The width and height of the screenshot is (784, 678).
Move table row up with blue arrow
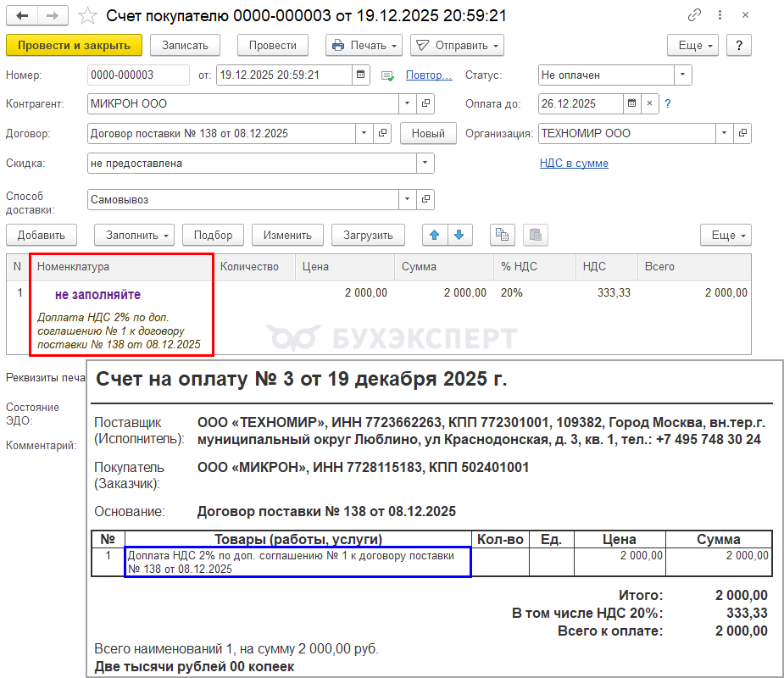[436, 235]
